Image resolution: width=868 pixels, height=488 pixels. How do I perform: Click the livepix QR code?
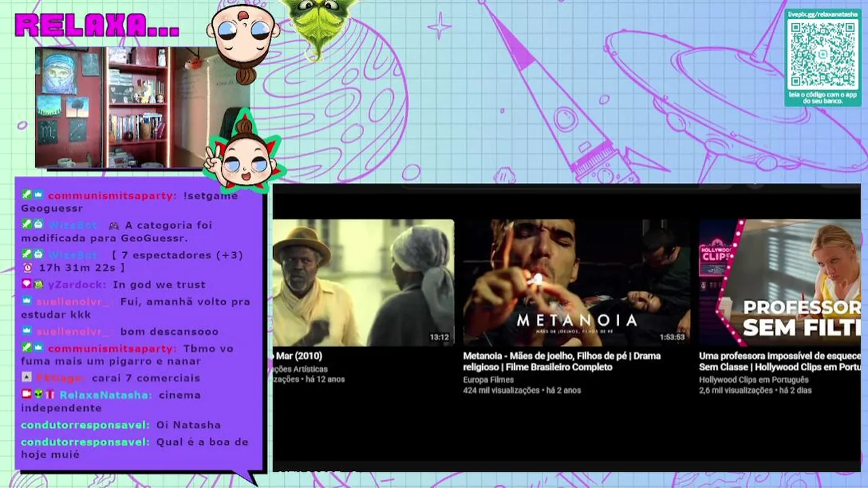pyautogui.click(x=823, y=54)
